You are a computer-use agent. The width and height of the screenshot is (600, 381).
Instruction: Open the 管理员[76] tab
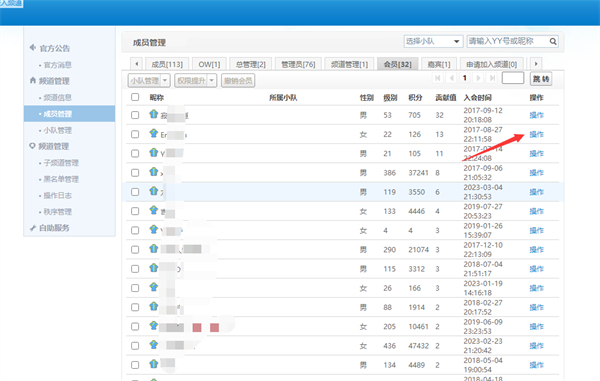[x=298, y=64]
